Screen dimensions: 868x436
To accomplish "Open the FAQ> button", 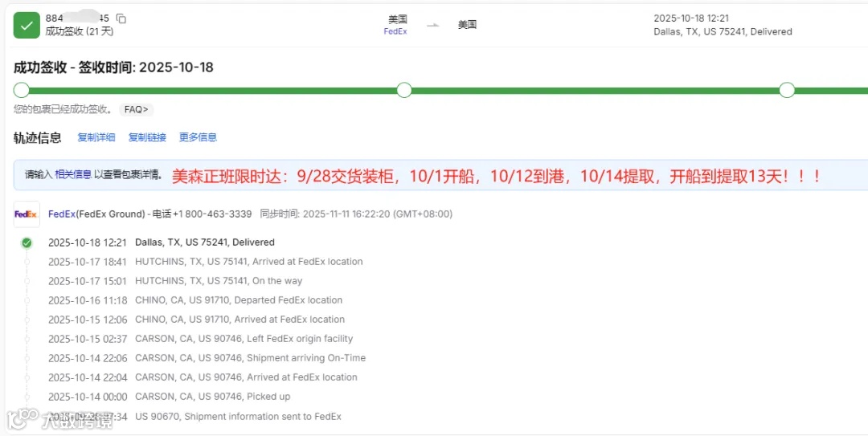I will click(x=136, y=109).
